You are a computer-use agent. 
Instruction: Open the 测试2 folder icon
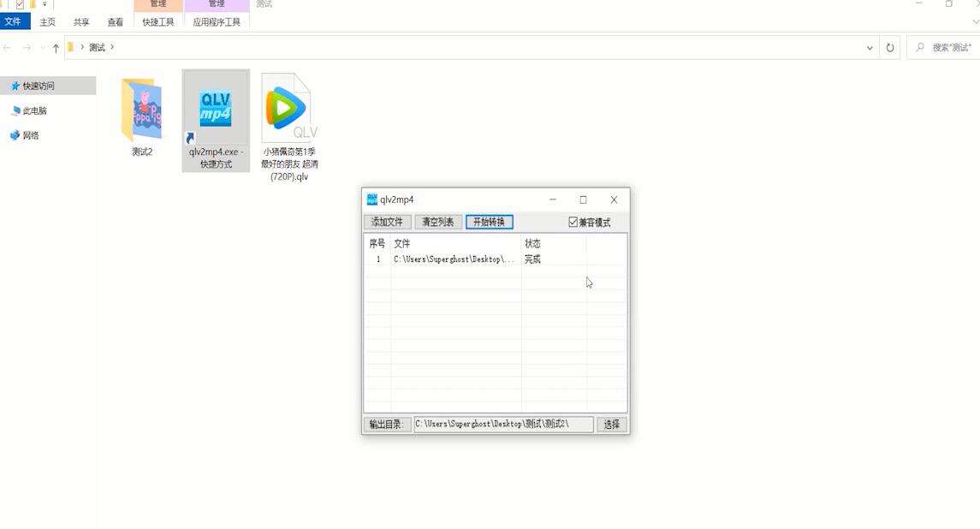pos(141,111)
